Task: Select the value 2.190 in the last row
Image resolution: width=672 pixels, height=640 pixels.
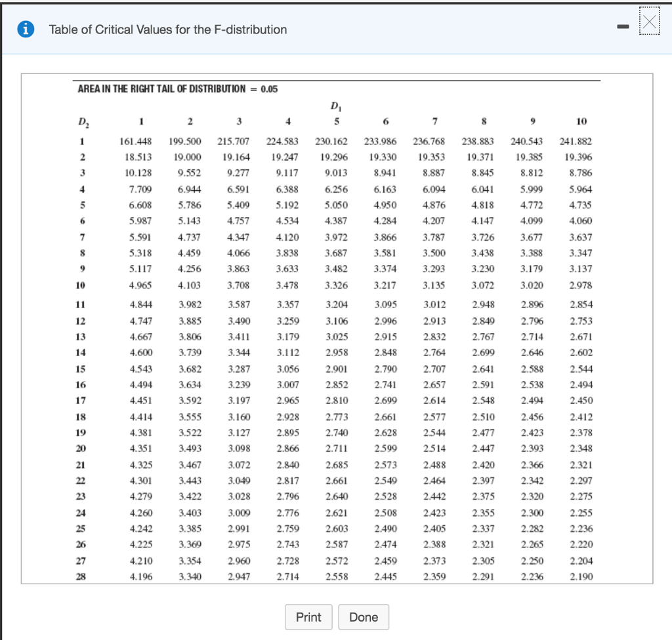Action: [x=581, y=576]
